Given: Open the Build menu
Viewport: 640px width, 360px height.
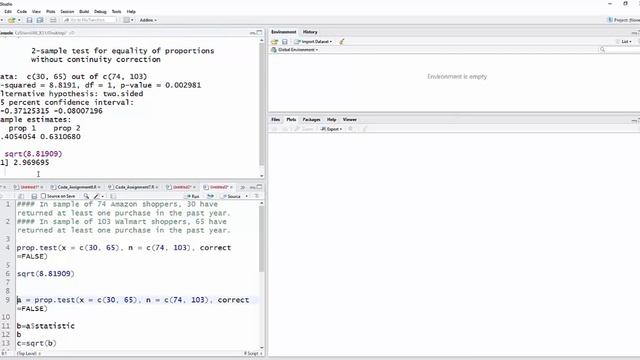Looking at the screenshot, I should coord(84,11).
